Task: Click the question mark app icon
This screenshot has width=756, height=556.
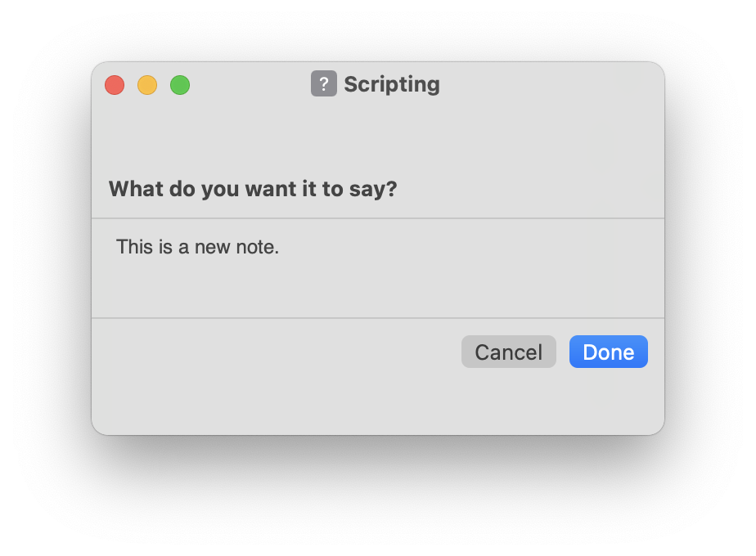Action: 323,84
